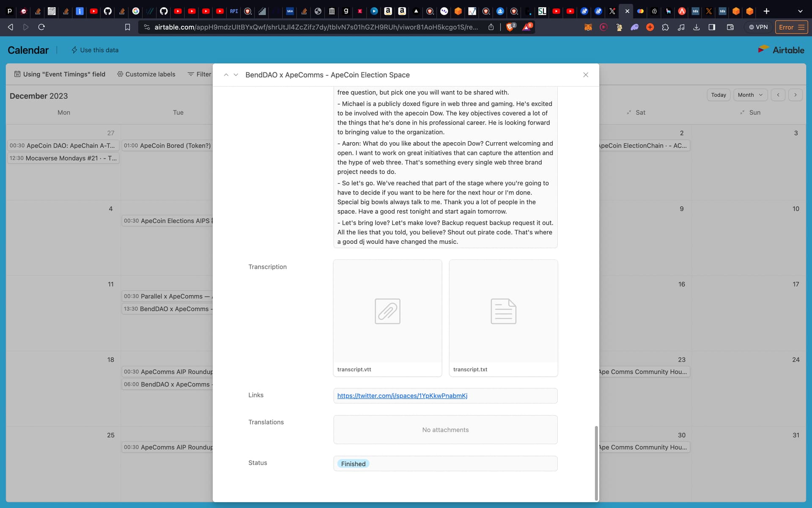812x508 pixels.
Task: Expand the Sunday column
Action: click(742, 113)
